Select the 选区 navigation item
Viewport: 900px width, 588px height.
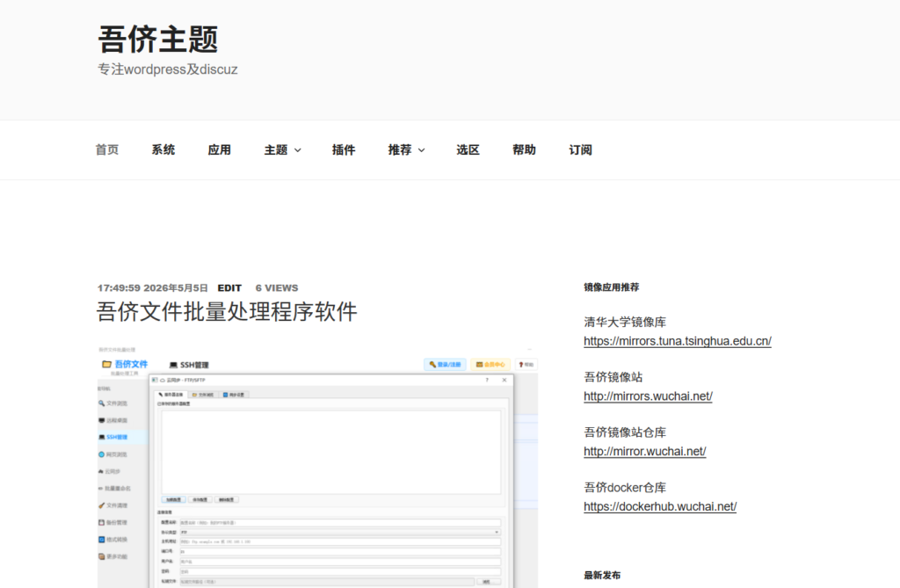(468, 150)
